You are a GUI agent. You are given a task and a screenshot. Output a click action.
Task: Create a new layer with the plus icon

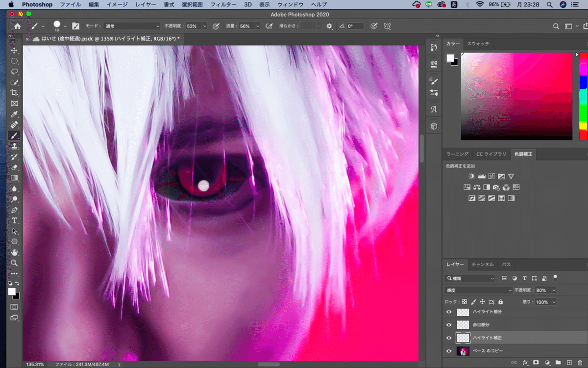tap(569, 363)
